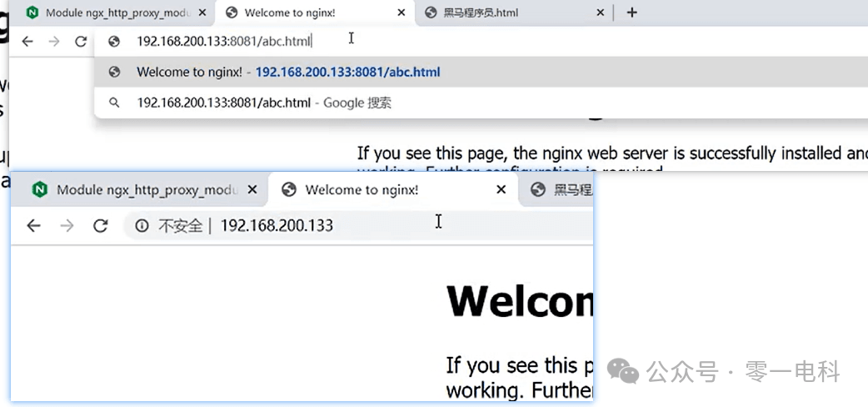Viewport: 868px width, 407px height.
Task: Click the forward arrow in the upper browser
Action: (x=53, y=41)
